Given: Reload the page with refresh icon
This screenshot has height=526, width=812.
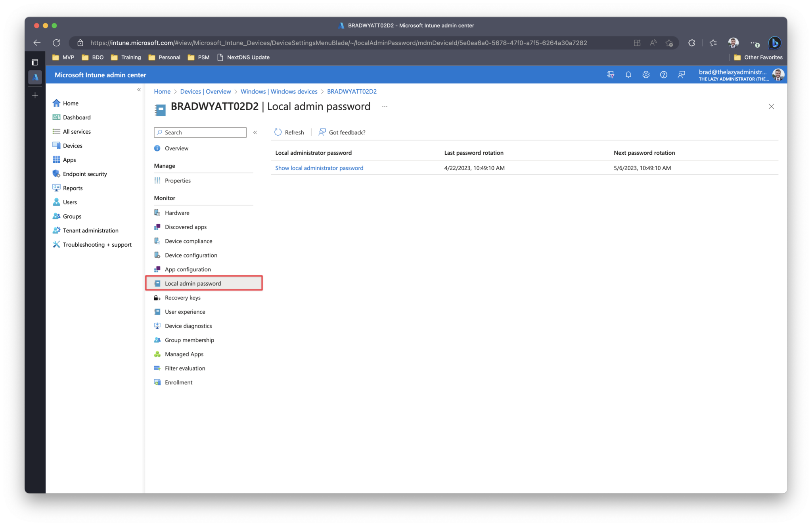Looking at the screenshot, I should pos(57,43).
